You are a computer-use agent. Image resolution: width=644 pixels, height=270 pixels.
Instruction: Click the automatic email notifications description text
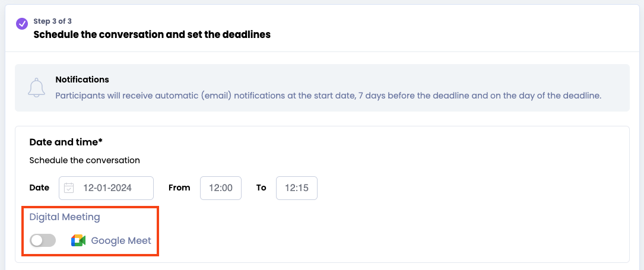[x=328, y=95]
